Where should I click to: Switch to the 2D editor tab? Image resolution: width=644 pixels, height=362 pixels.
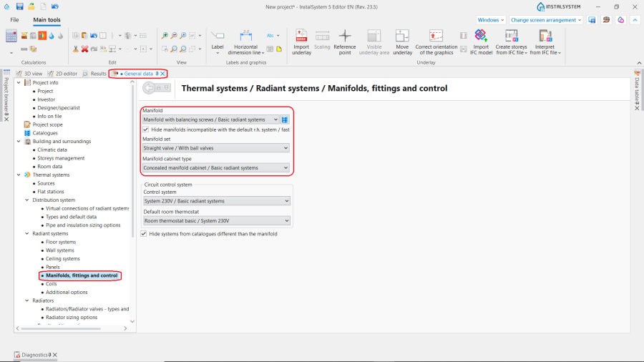62,74
